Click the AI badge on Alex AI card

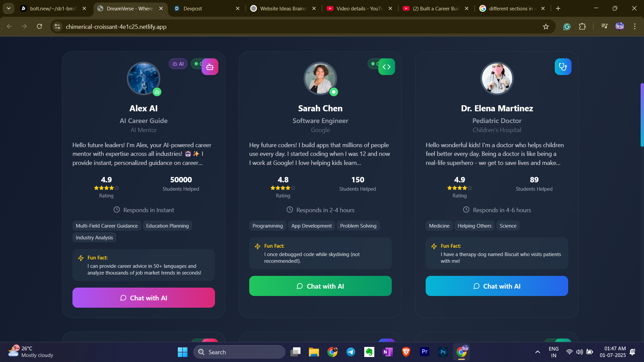coord(178,64)
